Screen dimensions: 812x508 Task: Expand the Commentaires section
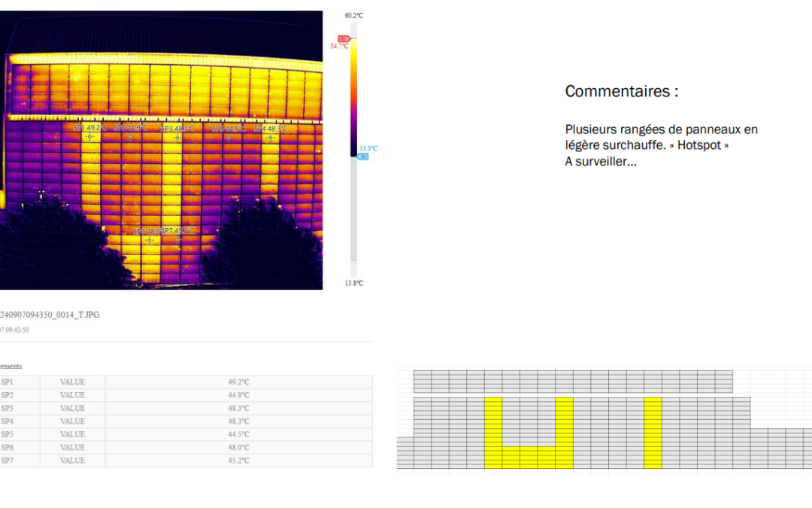(x=620, y=91)
